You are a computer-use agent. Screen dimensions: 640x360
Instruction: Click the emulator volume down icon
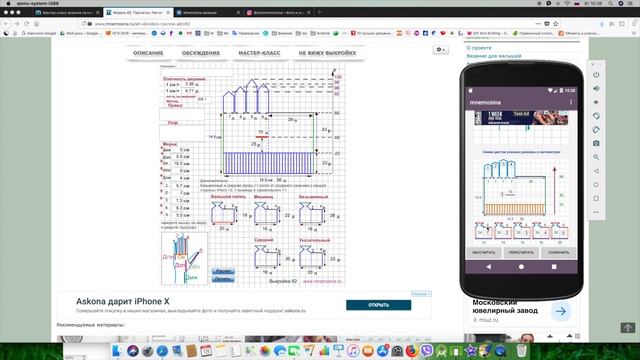[596, 102]
